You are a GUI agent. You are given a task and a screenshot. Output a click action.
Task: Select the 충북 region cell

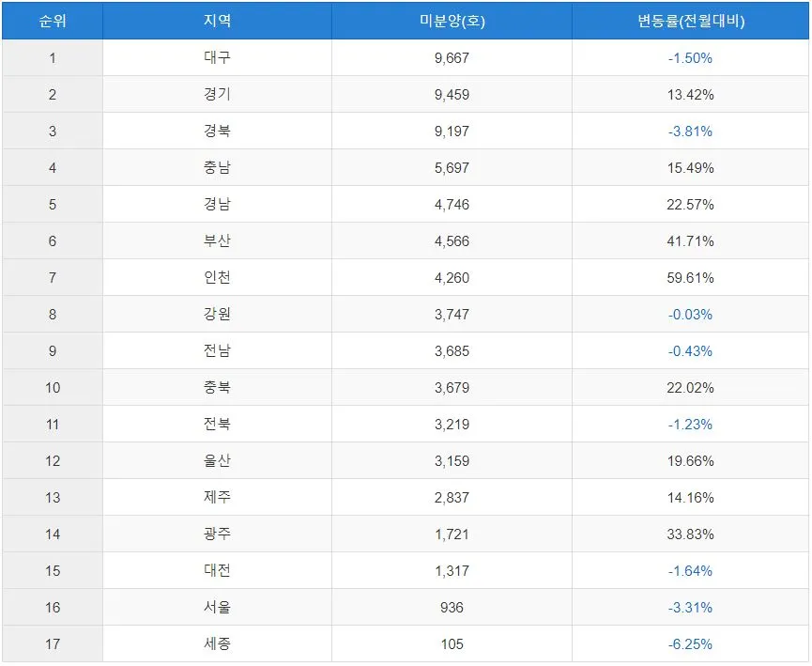click(217, 387)
